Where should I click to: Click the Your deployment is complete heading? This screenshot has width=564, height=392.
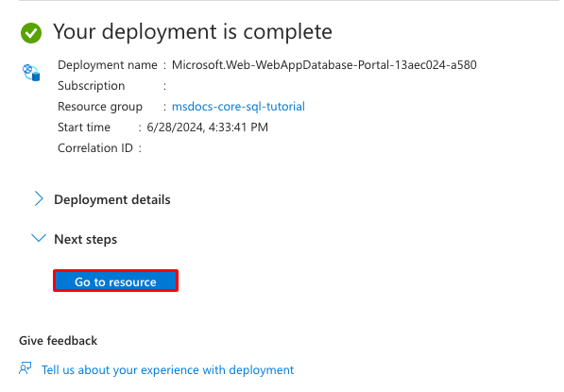[x=193, y=32]
